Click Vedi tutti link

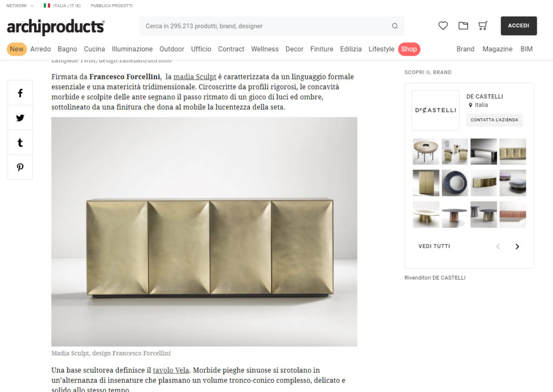coord(434,246)
